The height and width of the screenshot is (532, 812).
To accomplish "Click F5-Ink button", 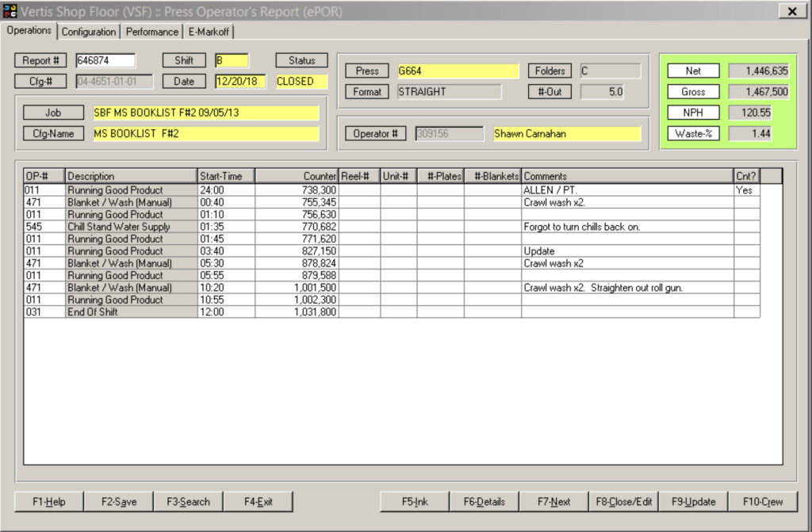I will coord(415,502).
